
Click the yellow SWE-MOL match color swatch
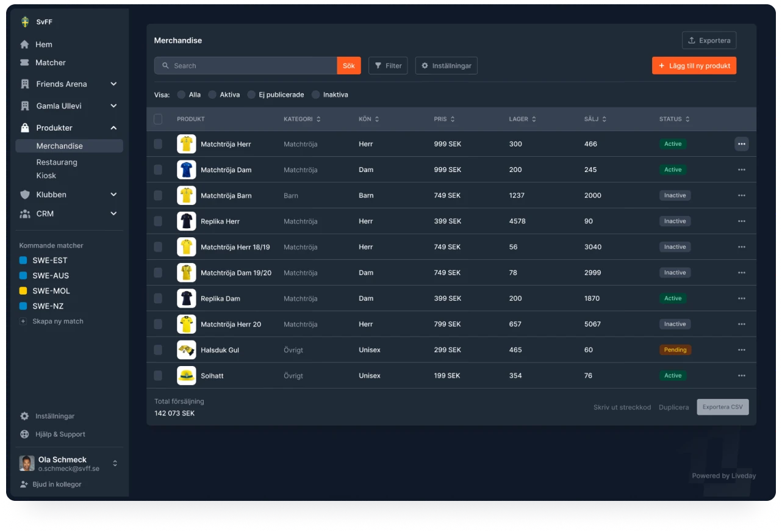pyautogui.click(x=23, y=291)
